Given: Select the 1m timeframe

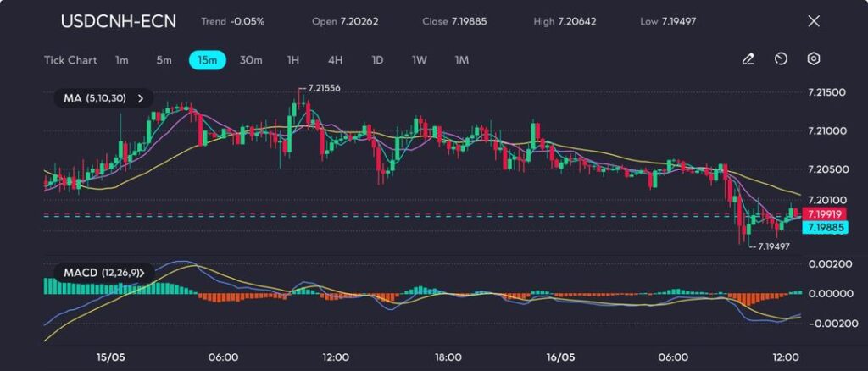Looking at the screenshot, I should (122, 60).
